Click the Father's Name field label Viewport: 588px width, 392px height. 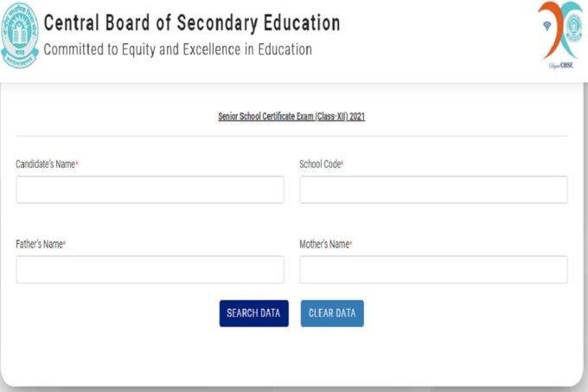pyautogui.click(x=39, y=244)
